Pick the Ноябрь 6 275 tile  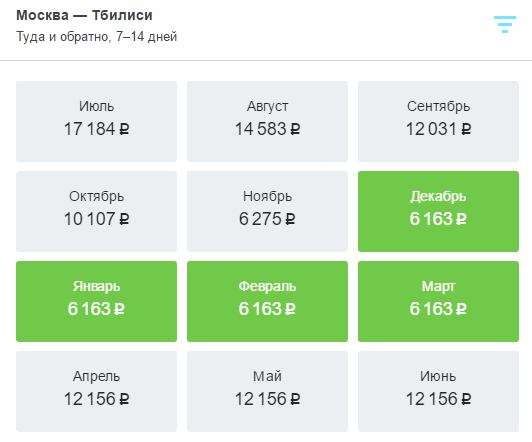(267, 211)
